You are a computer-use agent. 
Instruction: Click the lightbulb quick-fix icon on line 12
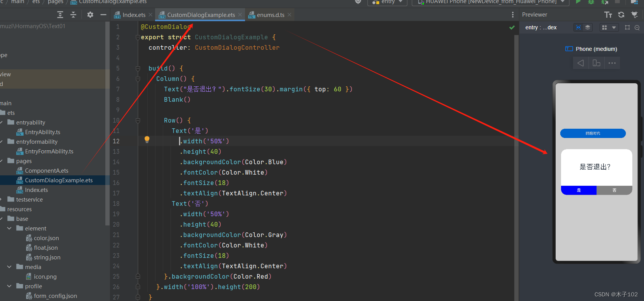point(147,140)
